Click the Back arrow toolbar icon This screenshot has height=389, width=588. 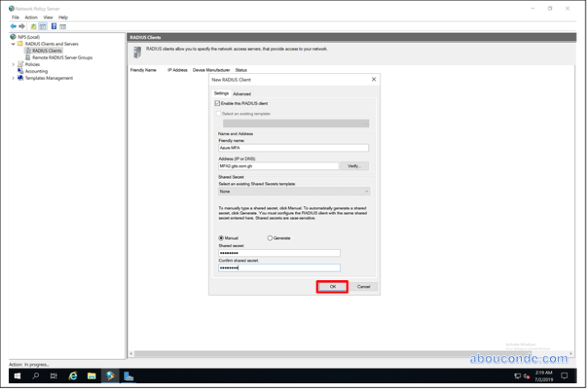(14, 26)
